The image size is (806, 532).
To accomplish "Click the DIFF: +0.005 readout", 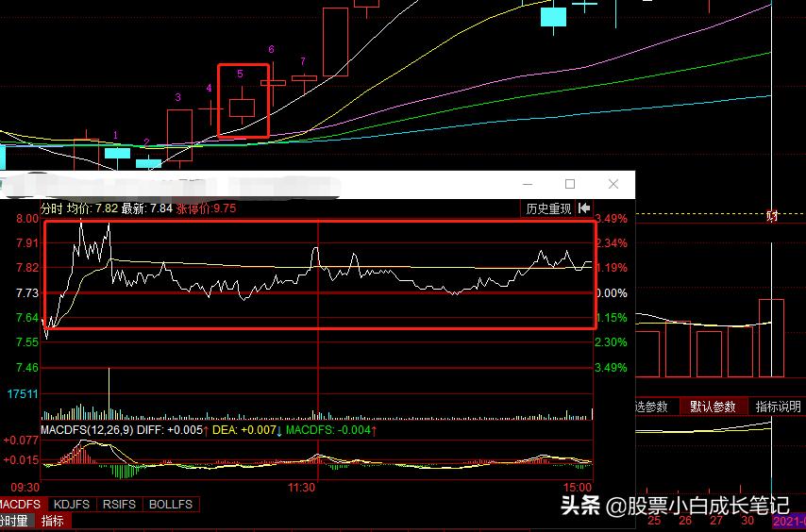I will tap(174, 430).
